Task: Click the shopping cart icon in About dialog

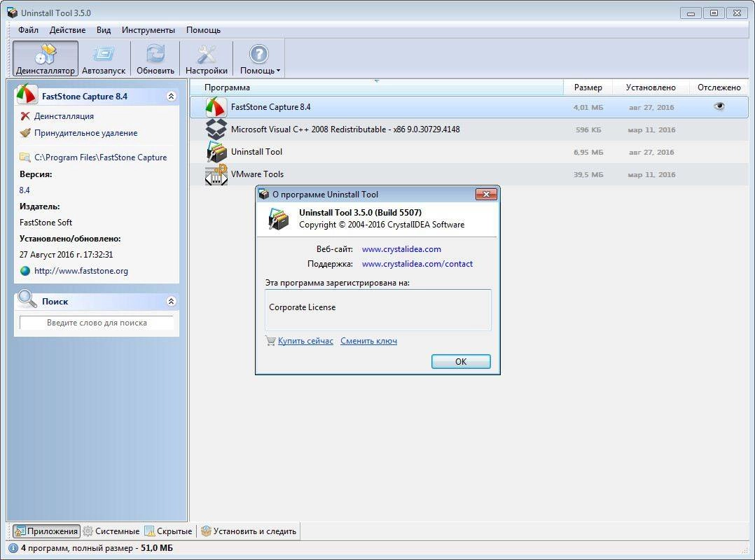Action: 270,341
